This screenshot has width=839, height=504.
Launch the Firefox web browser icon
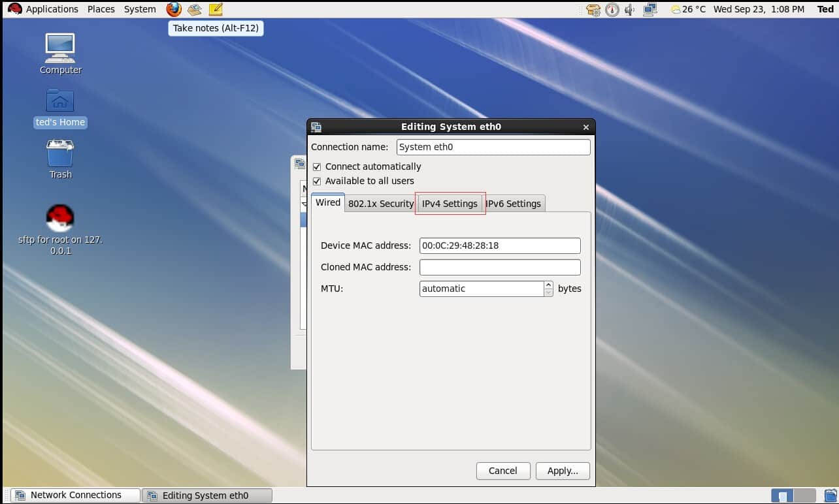[173, 9]
